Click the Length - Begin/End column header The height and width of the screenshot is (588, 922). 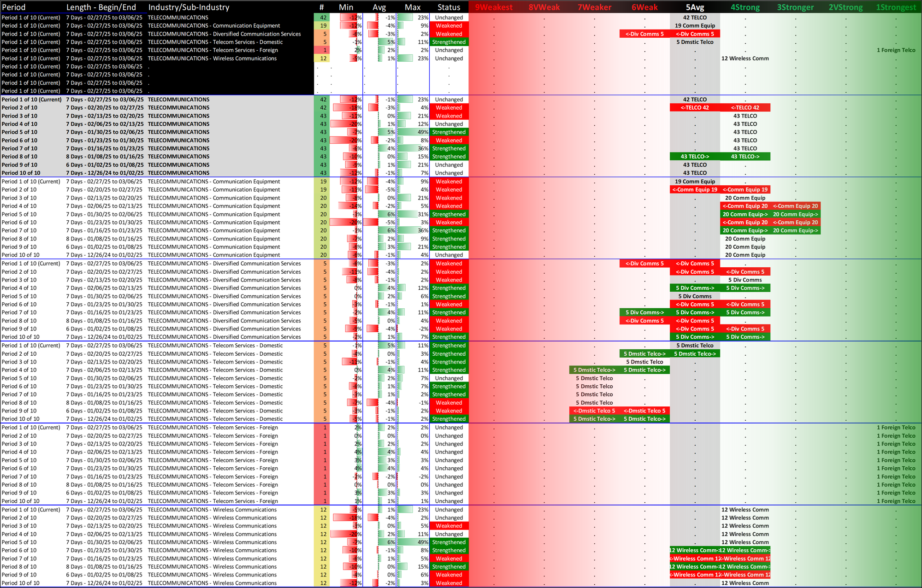101,7
